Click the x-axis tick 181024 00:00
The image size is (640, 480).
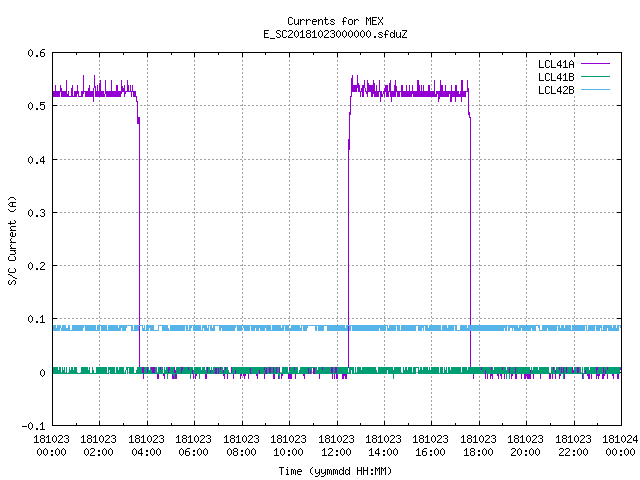tap(620, 445)
